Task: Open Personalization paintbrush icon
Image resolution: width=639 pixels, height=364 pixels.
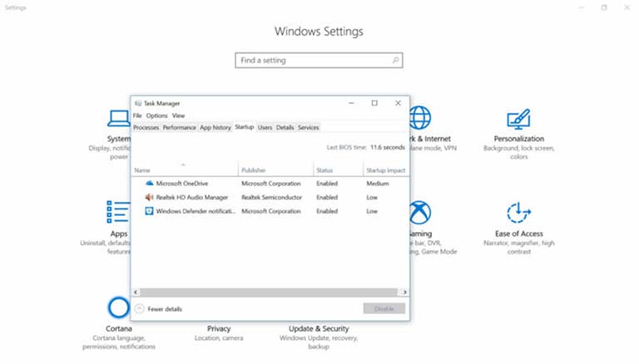Action: point(518,119)
